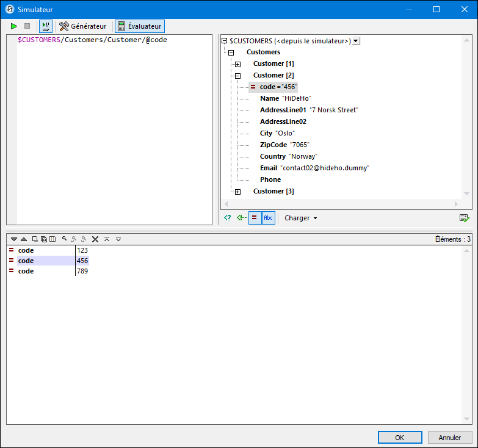The width and height of the screenshot is (478, 448).
Task: Clear results using the X icon
Action: click(95, 239)
